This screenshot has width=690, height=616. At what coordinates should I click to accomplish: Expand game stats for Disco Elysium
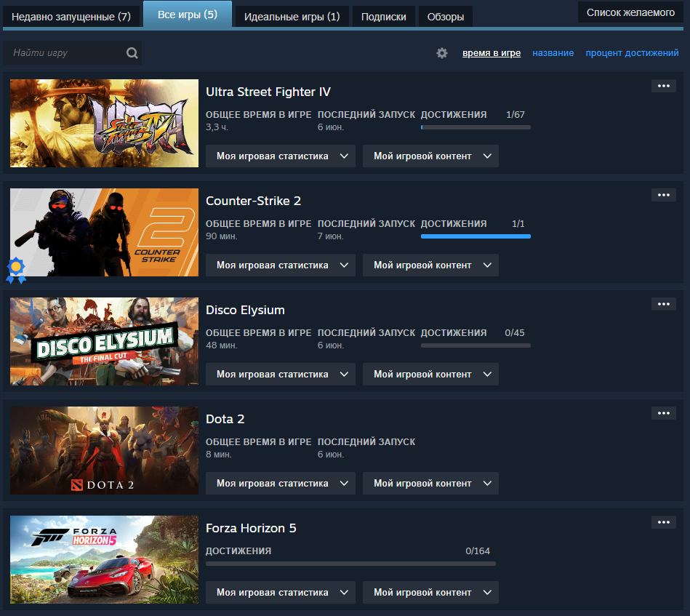[281, 375]
